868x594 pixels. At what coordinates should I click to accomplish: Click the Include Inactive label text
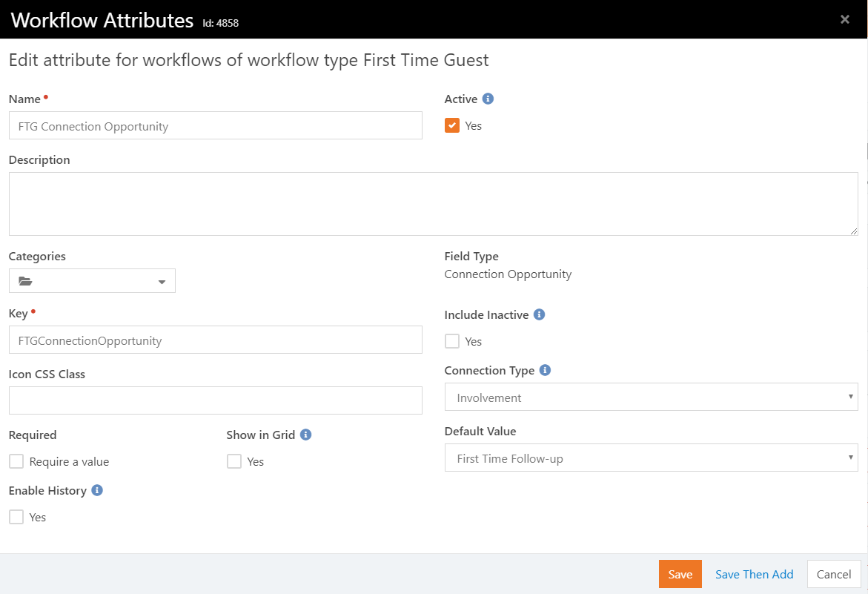point(486,315)
